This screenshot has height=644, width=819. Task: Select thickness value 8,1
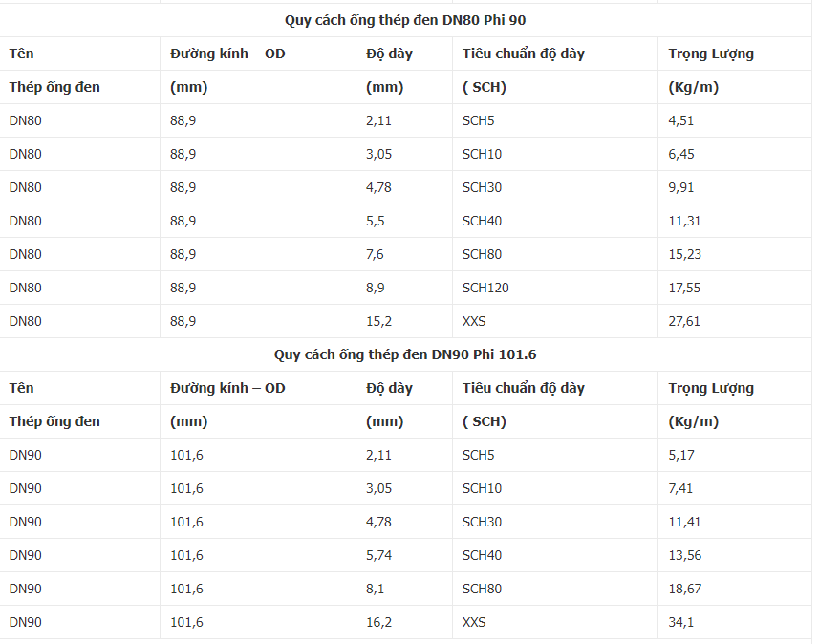coord(375,589)
